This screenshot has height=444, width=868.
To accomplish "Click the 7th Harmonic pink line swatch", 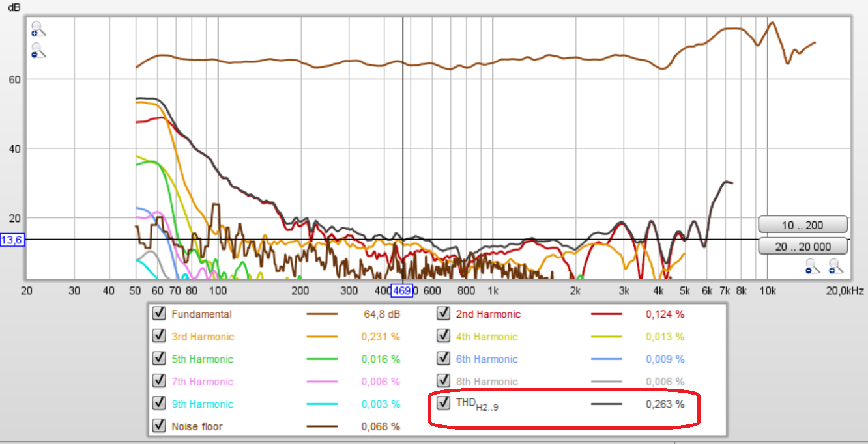I will [322, 382].
